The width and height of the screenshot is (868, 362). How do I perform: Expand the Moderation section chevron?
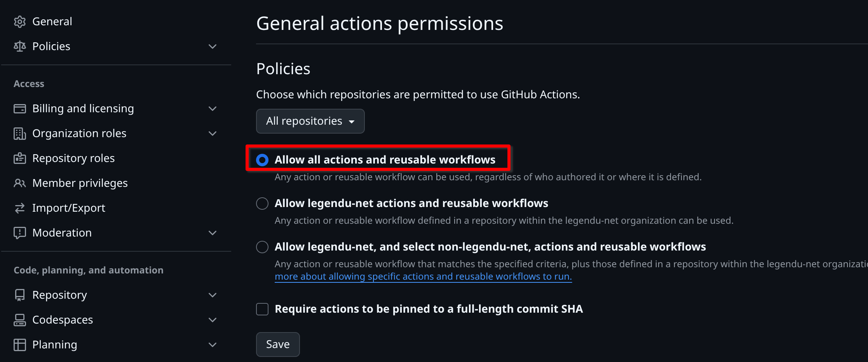point(213,233)
